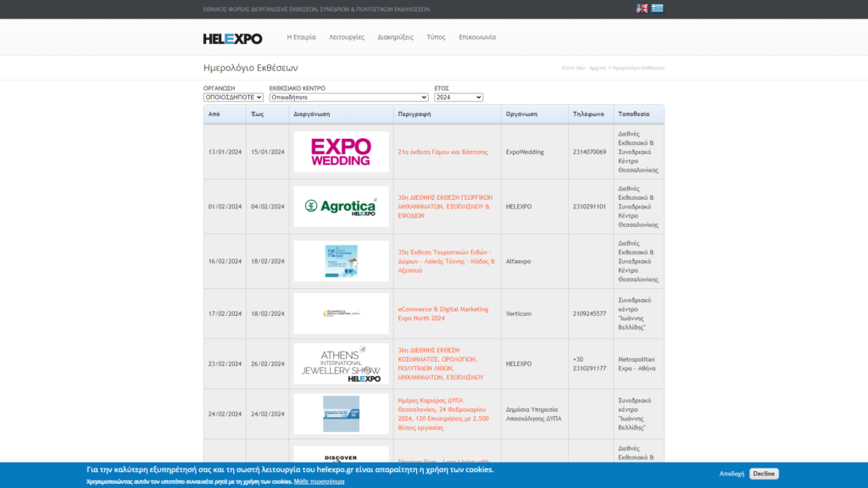Open Expo Wedding logo thumbnail

click(x=341, y=152)
